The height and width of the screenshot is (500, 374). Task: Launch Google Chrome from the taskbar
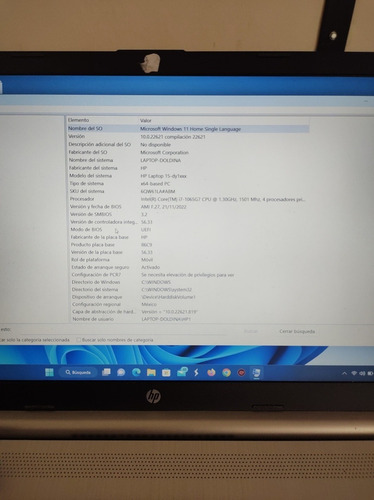[227, 372]
